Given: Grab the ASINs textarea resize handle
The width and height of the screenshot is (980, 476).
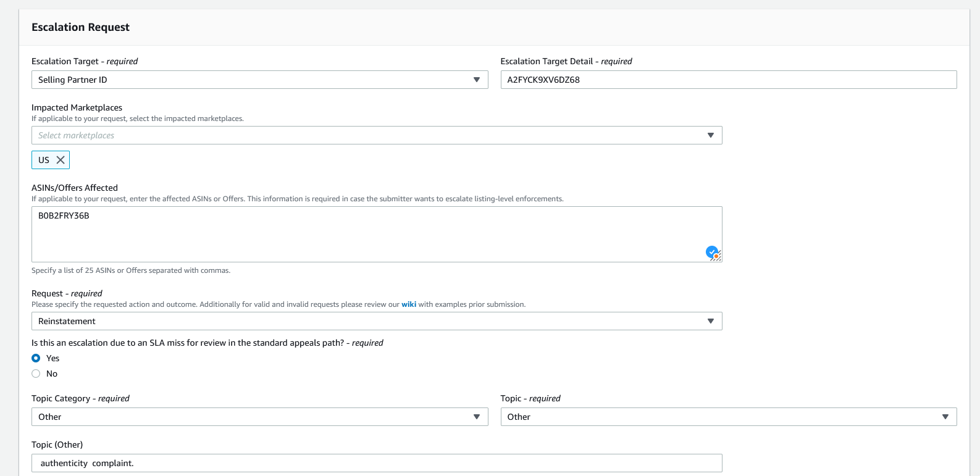Looking at the screenshot, I should (719, 259).
